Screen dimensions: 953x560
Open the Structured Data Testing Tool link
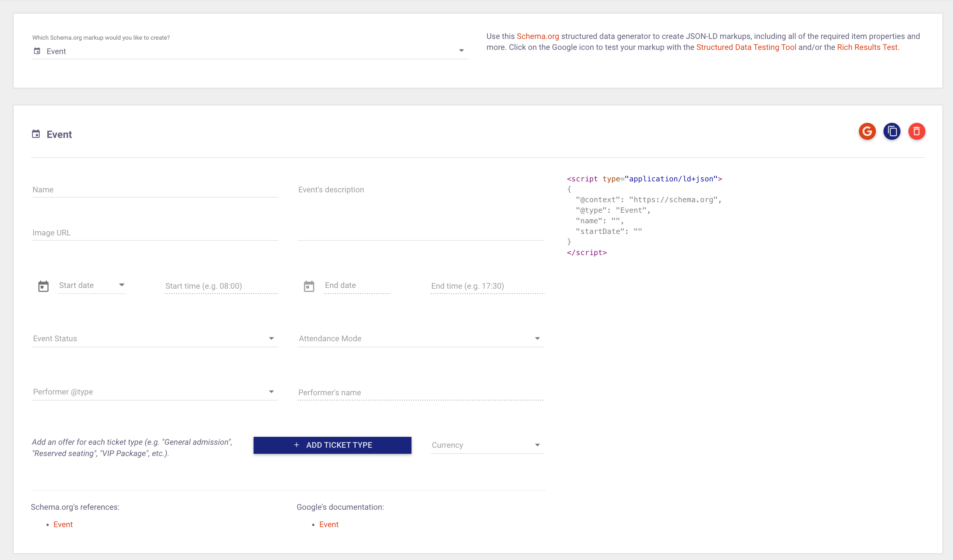pos(746,47)
